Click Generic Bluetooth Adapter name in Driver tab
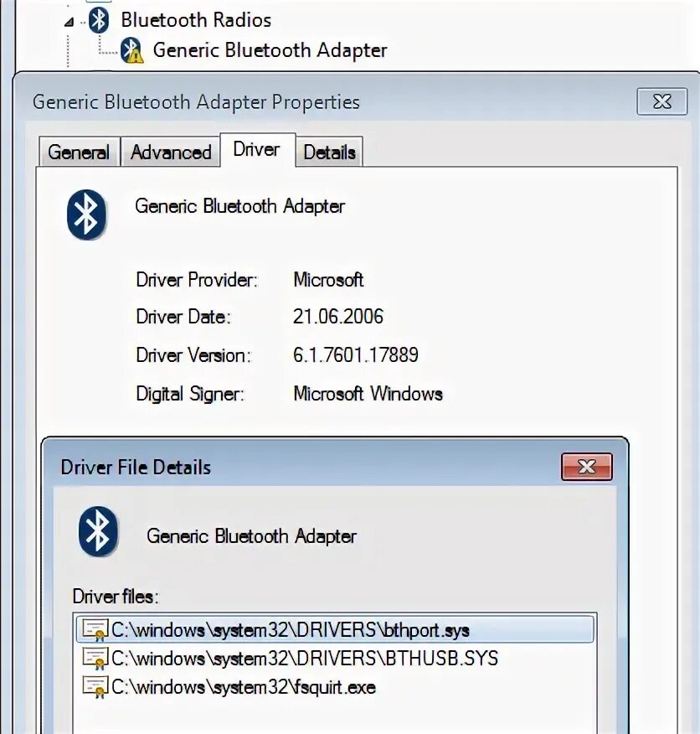The image size is (700, 734). [240, 206]
